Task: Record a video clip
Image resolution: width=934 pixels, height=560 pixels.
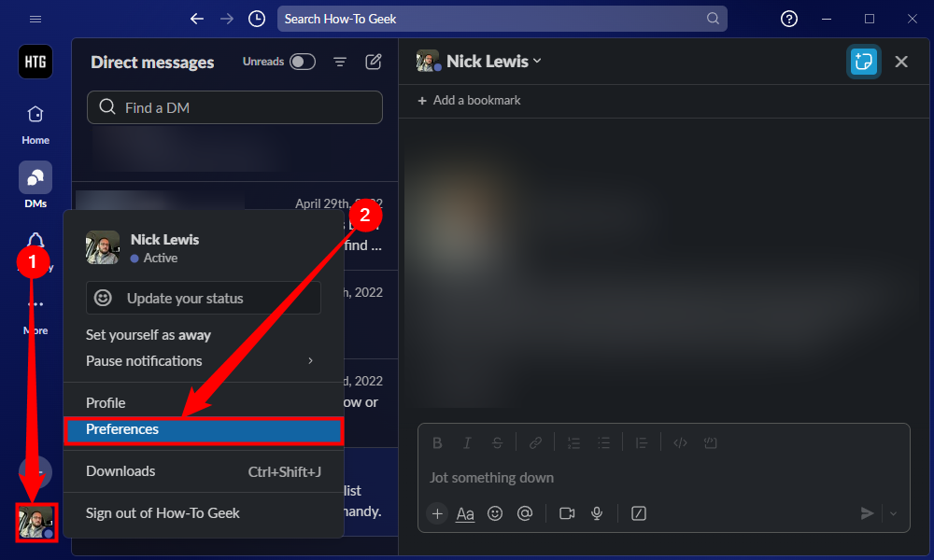Action: [x=567, y=513]
